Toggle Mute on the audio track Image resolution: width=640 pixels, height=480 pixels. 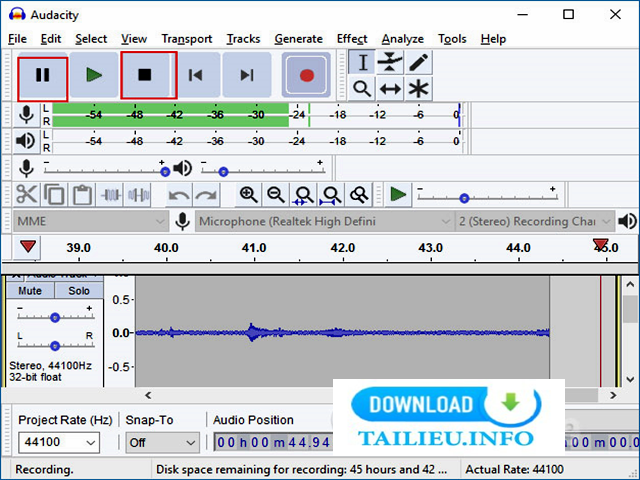(x=30, y=291)
